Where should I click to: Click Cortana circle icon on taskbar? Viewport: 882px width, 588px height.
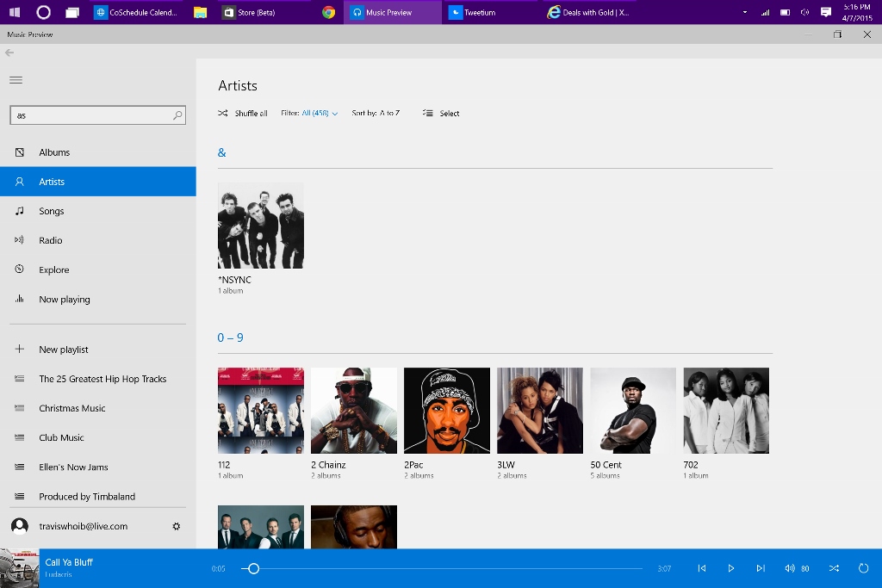43,12
